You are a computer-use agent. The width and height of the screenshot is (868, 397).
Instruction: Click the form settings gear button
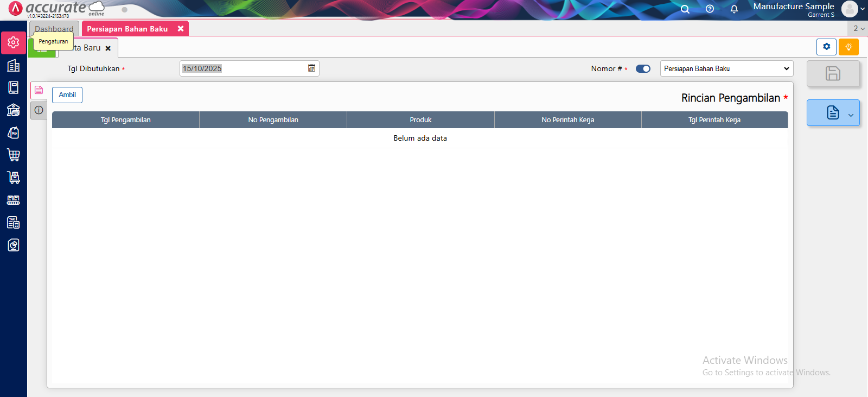click(x=826, y=47)
